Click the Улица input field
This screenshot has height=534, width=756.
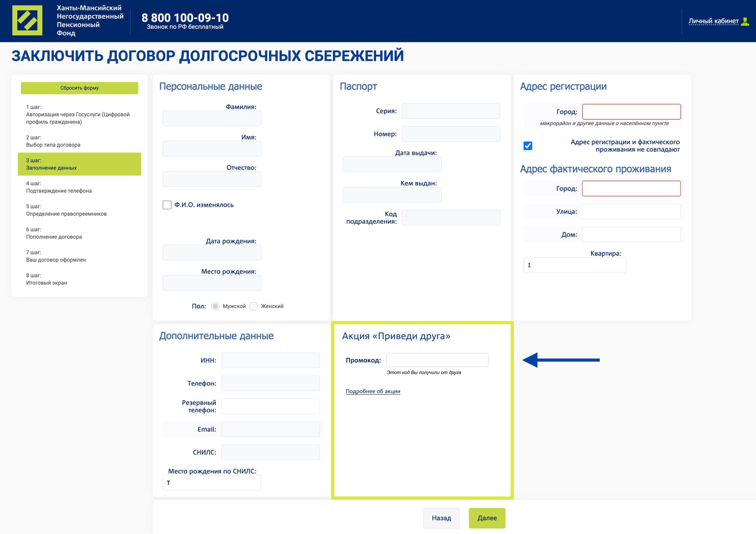(x=631, y=212)
